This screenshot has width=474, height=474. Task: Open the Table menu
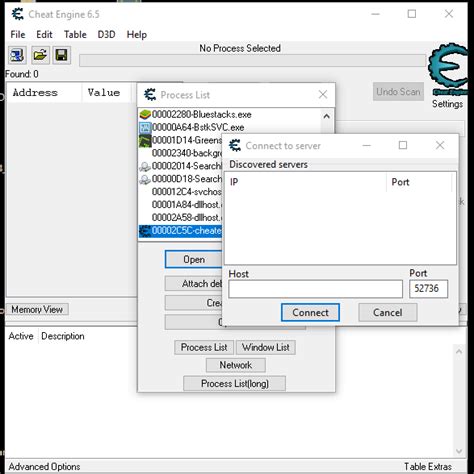75,34
